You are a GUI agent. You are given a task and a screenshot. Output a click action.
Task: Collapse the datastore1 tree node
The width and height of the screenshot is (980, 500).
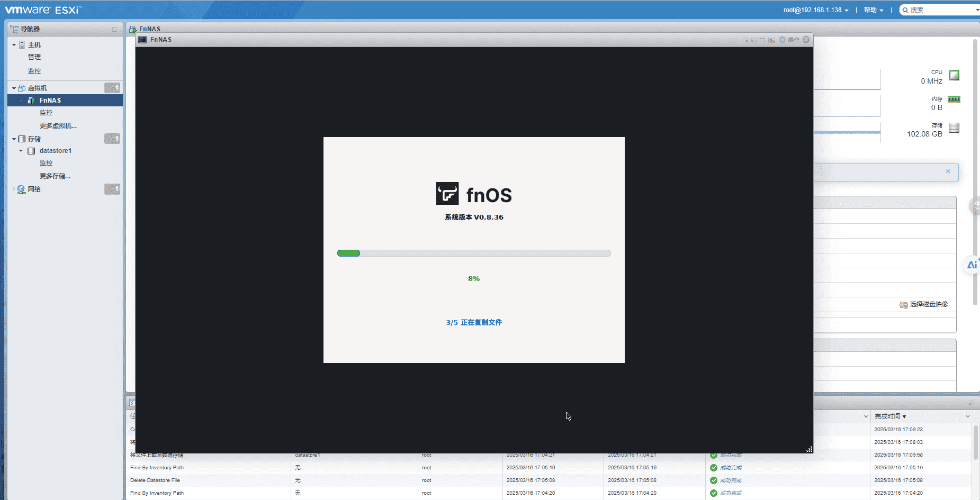click(21, 151)
